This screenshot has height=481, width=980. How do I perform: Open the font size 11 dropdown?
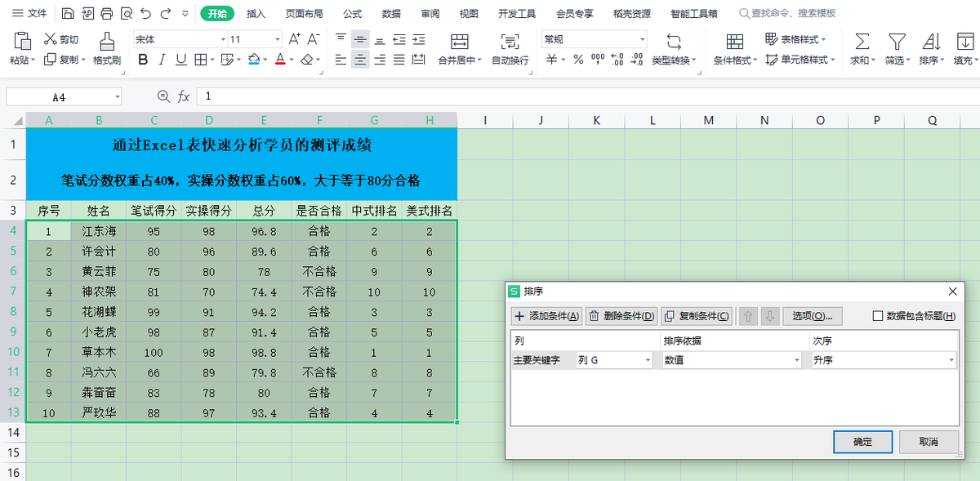(x=278, y=39)
